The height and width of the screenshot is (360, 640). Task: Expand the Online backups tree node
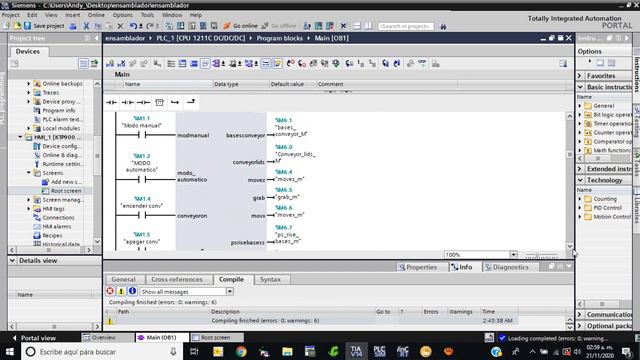coord(29,83)
